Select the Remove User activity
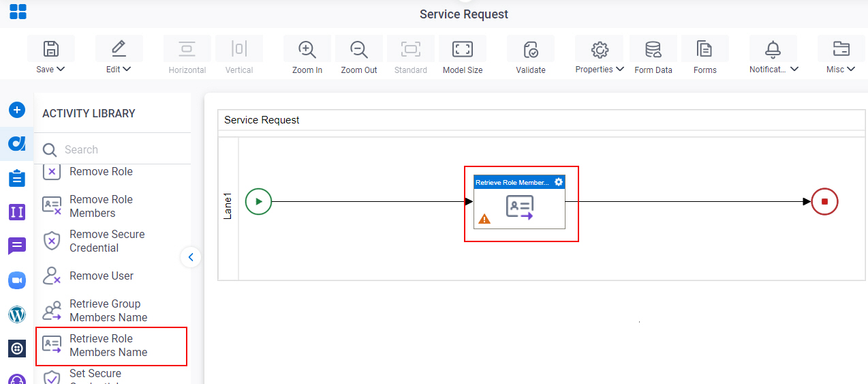Viewport: 868px width, 384px height. click(x=88, y=276)
